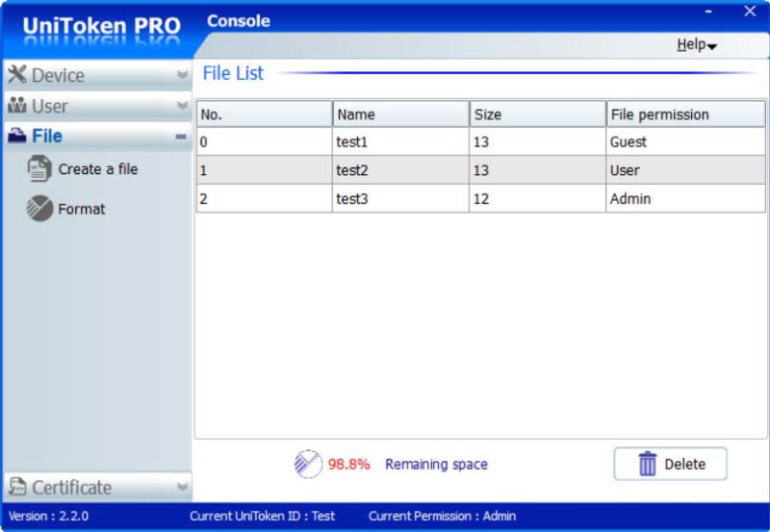Select the test2 file name cell
Screen dimensions: 770x532
(400, 170)
